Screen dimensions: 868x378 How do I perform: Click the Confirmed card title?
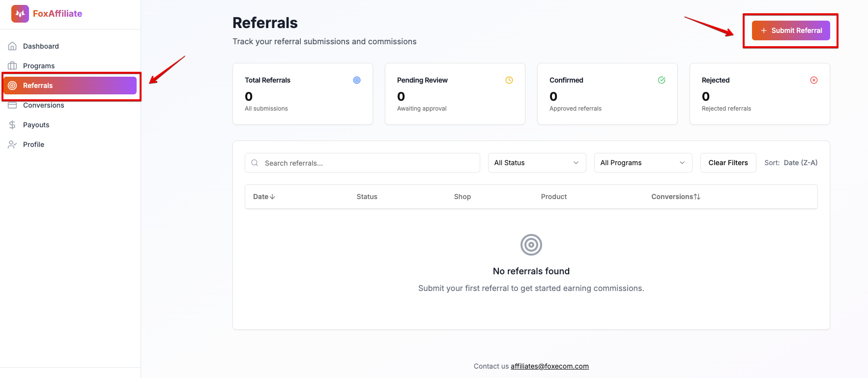(566, 80)
